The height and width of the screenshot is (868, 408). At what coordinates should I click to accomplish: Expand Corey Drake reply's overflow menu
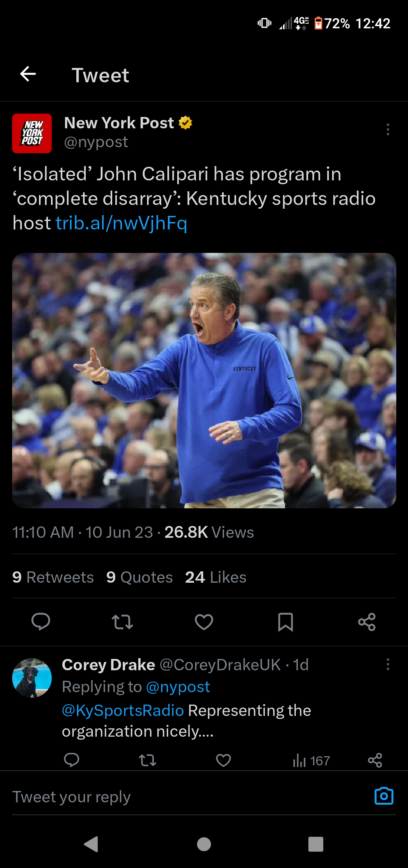[388, 664]
